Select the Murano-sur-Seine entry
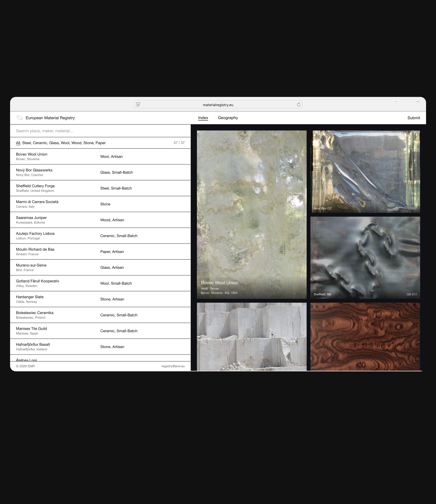436x504 pixels. tap(100, 267)
